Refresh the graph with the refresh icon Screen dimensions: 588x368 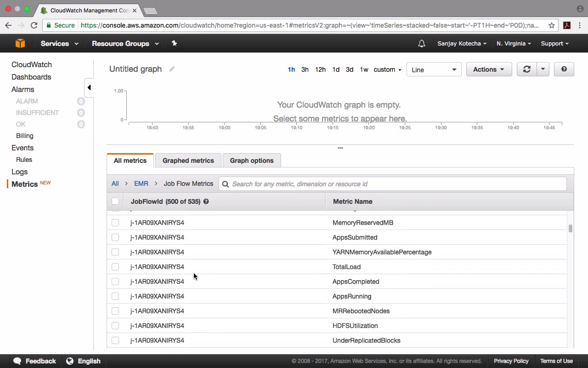[x=526, y=69]
